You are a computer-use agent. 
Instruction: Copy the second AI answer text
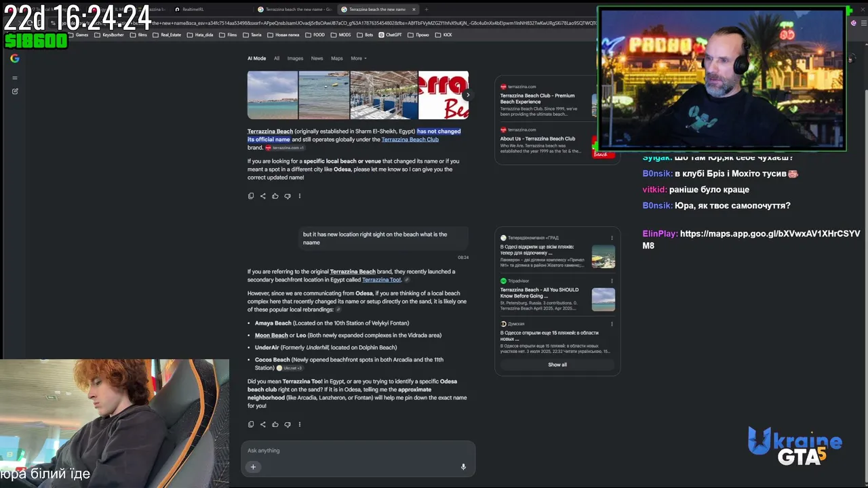pos(251,424)
